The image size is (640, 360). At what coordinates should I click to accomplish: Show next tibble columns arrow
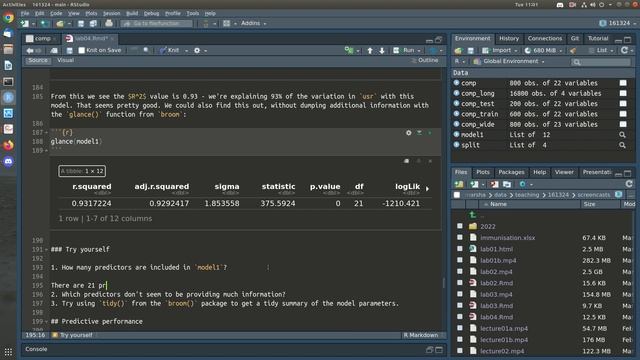point(427,189)
